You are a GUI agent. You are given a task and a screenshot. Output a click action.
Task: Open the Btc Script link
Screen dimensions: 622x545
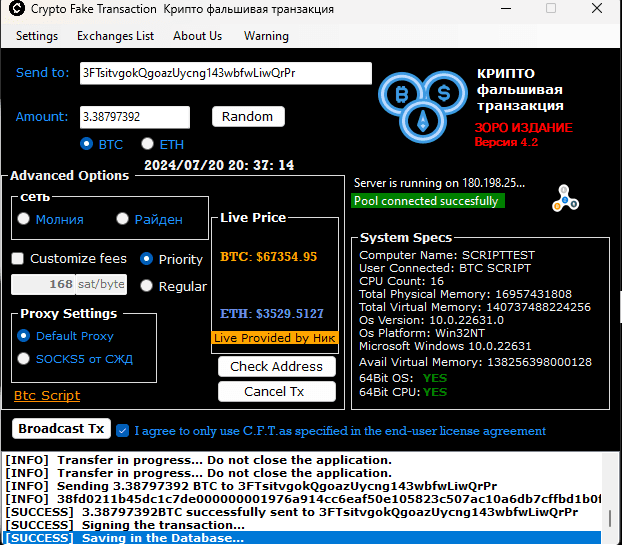point(47,395)
